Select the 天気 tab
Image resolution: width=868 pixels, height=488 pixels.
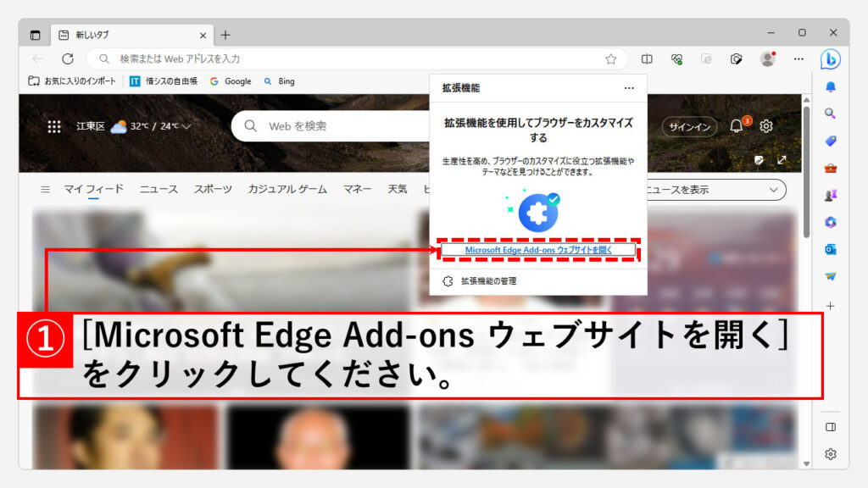pos(398,189)
